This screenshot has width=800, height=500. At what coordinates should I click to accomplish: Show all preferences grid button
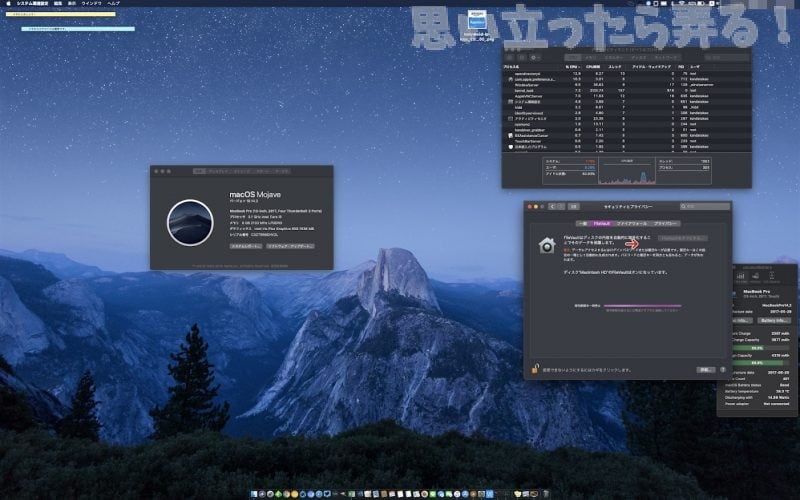tap(573, 207)
